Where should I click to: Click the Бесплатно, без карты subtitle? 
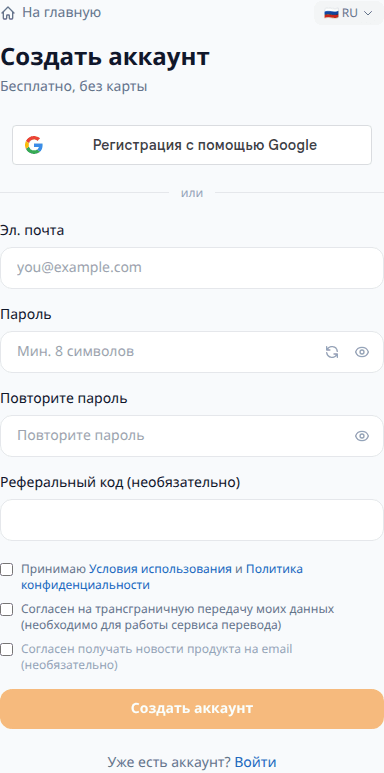pos(74,87)
